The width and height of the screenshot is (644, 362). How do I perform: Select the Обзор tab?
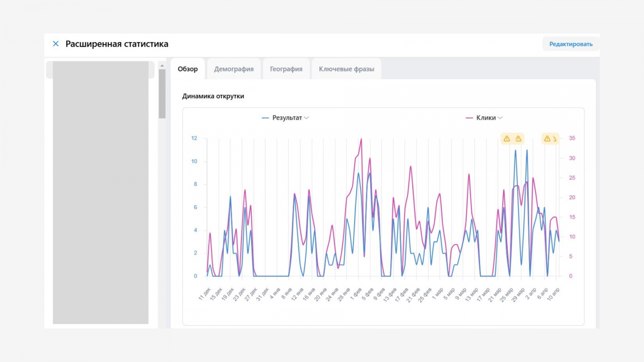(188, 69)
